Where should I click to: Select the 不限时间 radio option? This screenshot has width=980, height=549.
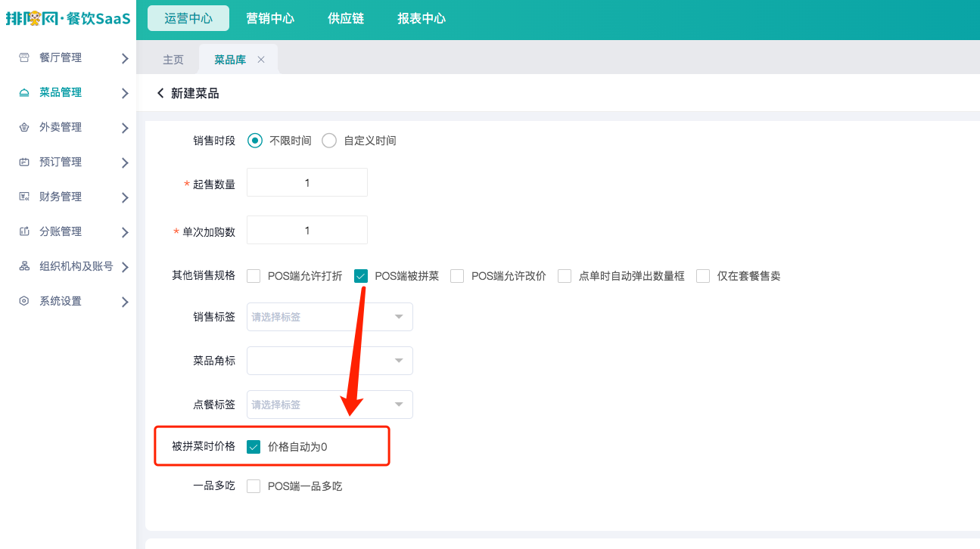pos(255,141)
